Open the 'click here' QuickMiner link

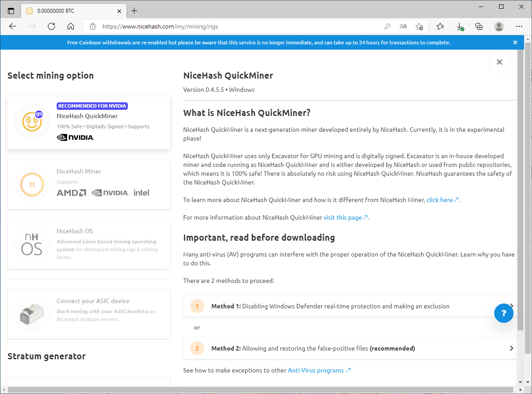442,200
